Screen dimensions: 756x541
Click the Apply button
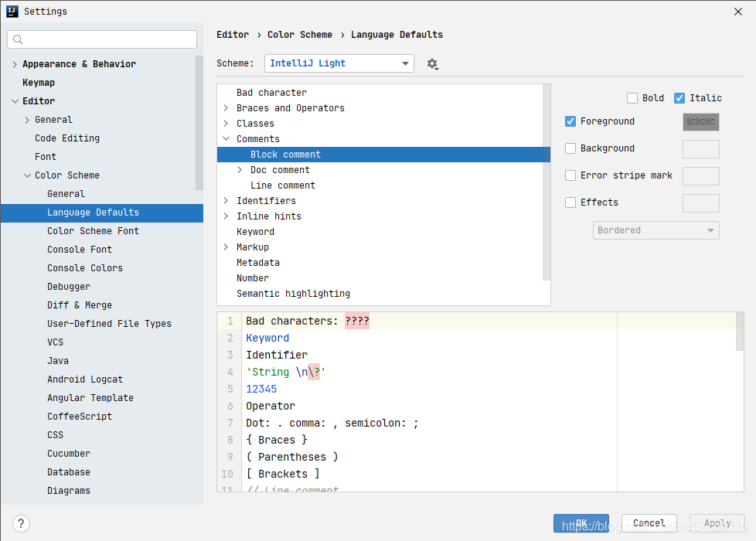click(x=717, y=522)
